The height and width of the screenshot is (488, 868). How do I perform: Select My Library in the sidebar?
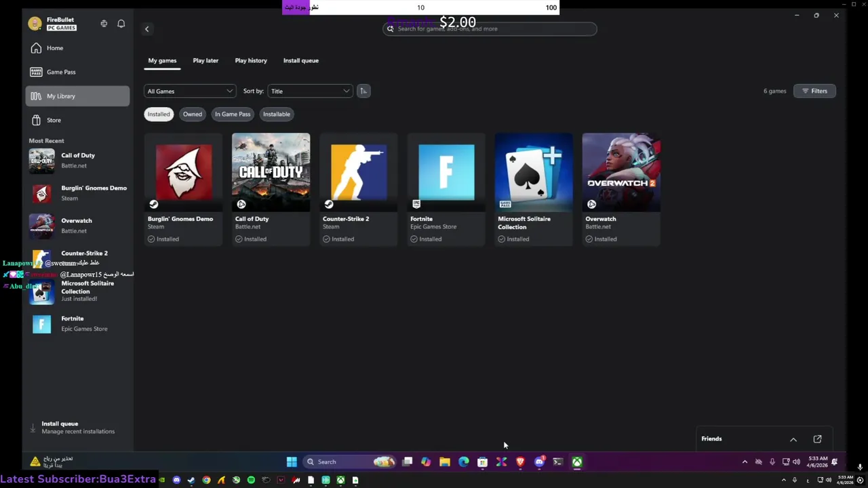[77, 96]
